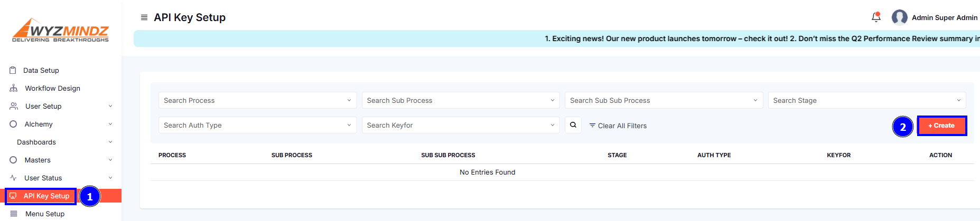Click the Masters circle icon
This screenshot has height=221, width=980.
(x=13, y=160)
